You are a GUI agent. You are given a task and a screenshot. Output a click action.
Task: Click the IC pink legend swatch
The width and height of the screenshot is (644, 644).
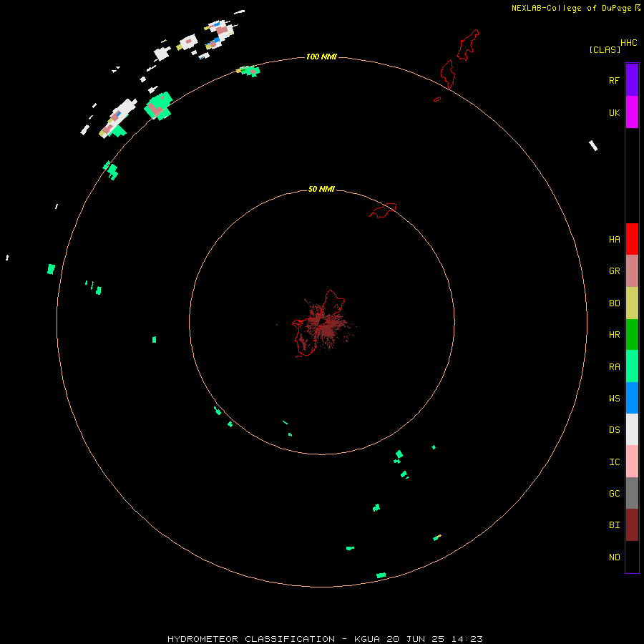(x=632, y=462)
